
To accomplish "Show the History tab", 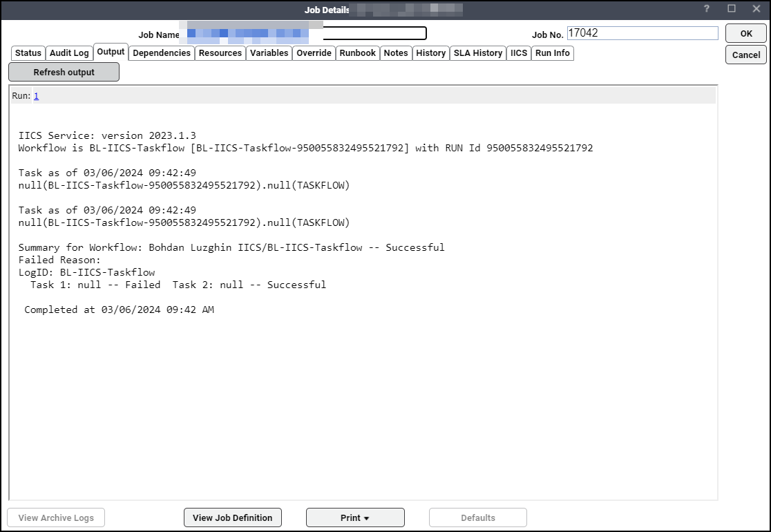I will point(430,53).
